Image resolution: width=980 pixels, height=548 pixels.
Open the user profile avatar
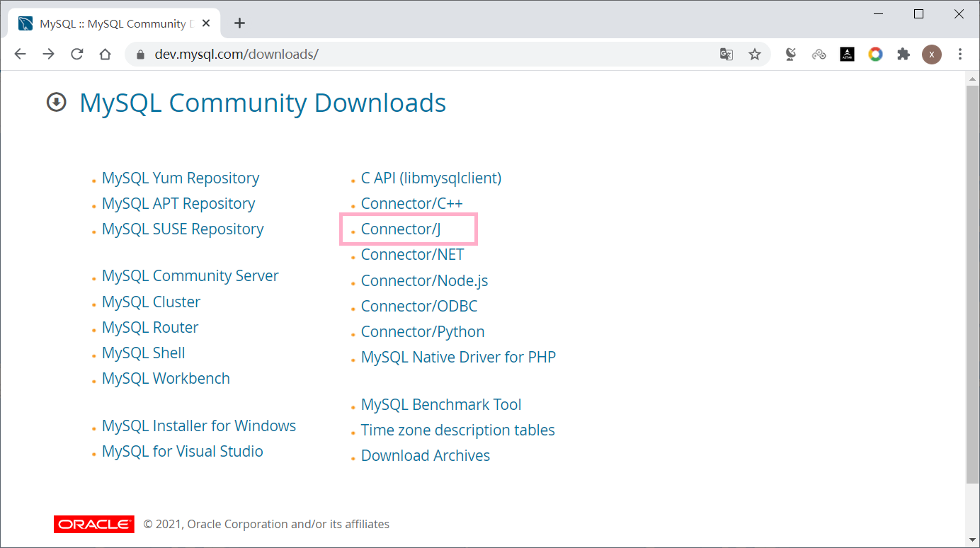932,54
